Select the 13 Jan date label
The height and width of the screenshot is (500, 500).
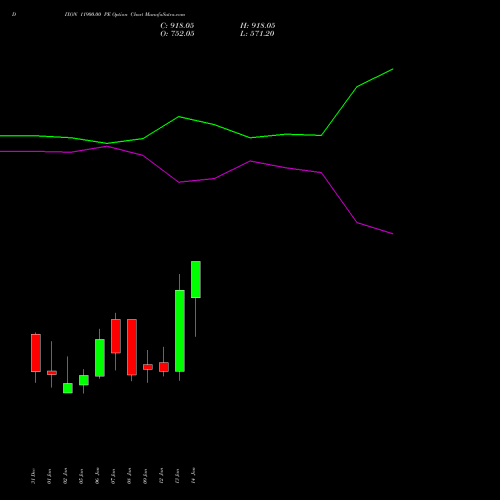click(x=177, y=476)
